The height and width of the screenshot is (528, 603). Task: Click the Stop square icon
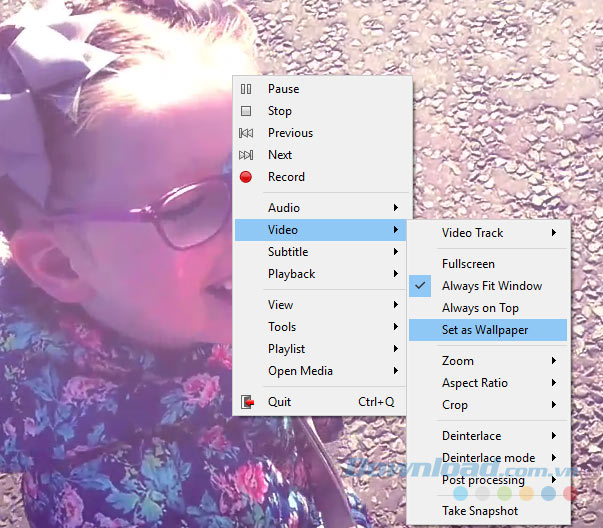click(x=246, y=111)
